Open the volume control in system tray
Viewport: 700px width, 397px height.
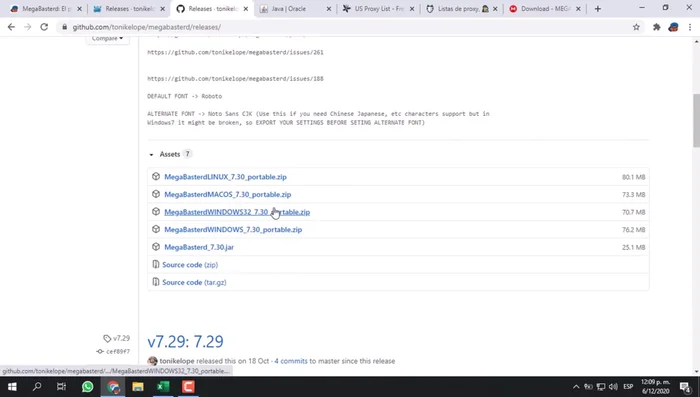pyautogui.click(x=613, y=387)
